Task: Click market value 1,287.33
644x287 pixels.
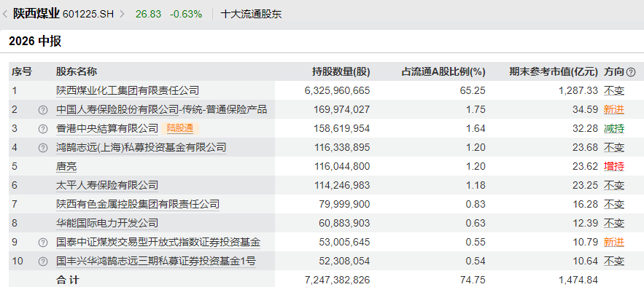Action: coord(578,90)
